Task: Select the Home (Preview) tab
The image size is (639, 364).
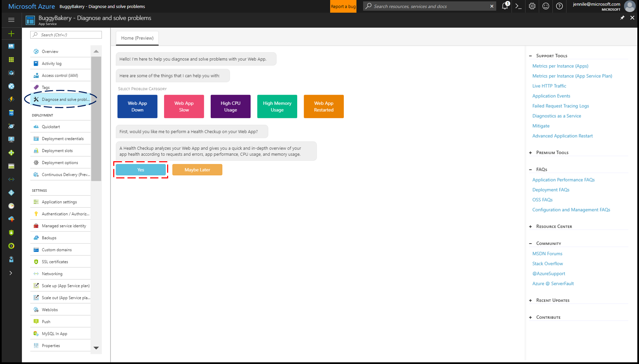Action: point(137,38)
